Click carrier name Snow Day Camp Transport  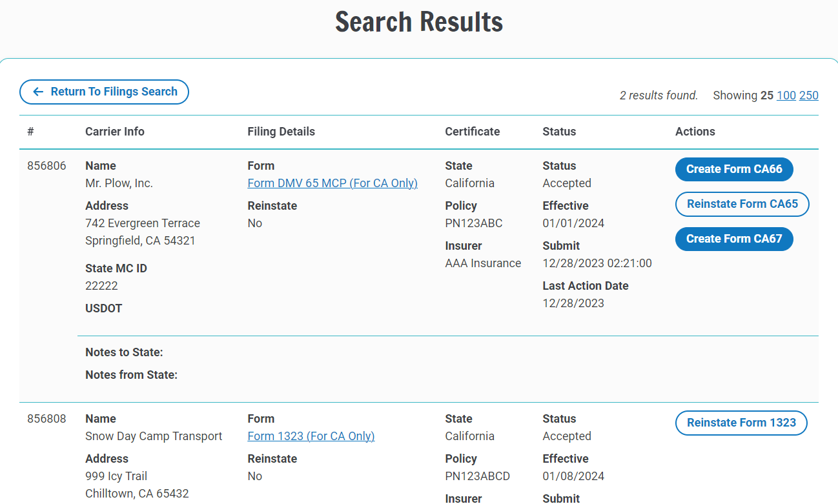154,436
